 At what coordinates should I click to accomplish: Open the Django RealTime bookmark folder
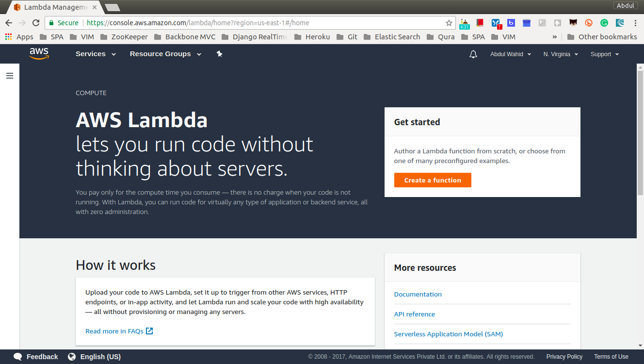point(254,37)
